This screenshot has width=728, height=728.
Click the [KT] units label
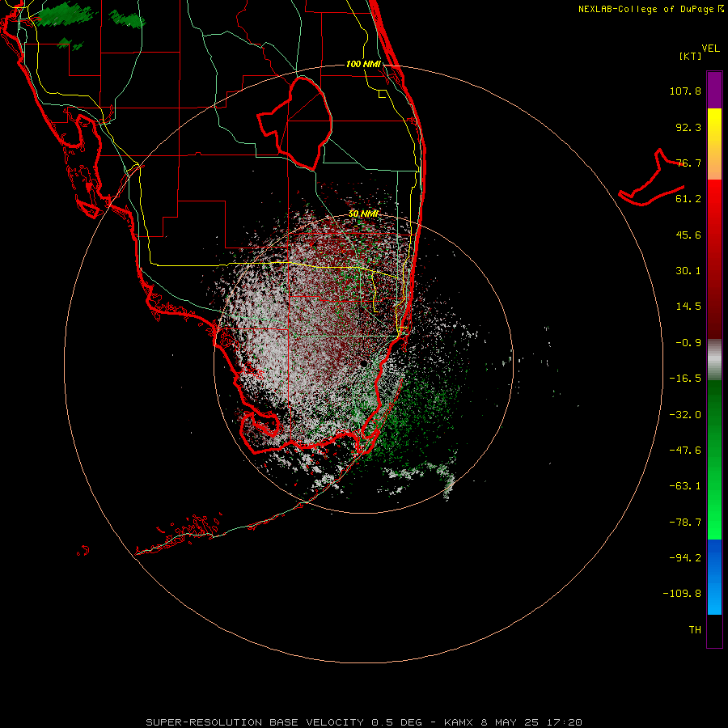pos(691,56)
